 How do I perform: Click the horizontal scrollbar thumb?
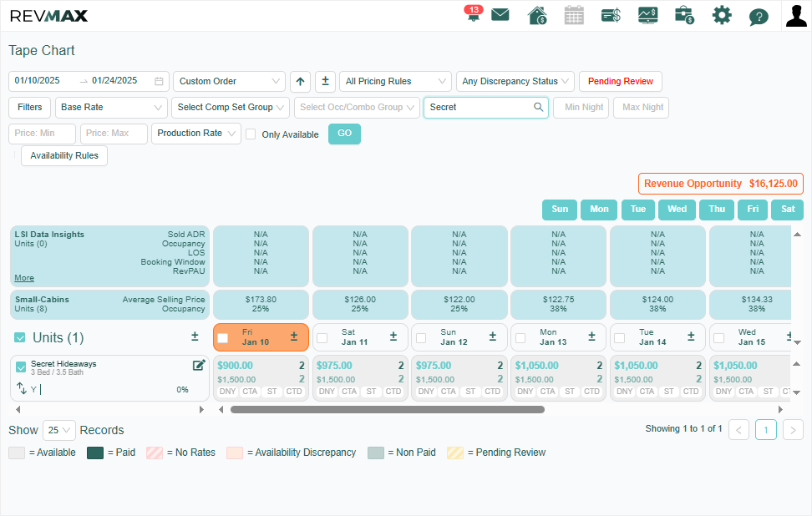[388, 409]
